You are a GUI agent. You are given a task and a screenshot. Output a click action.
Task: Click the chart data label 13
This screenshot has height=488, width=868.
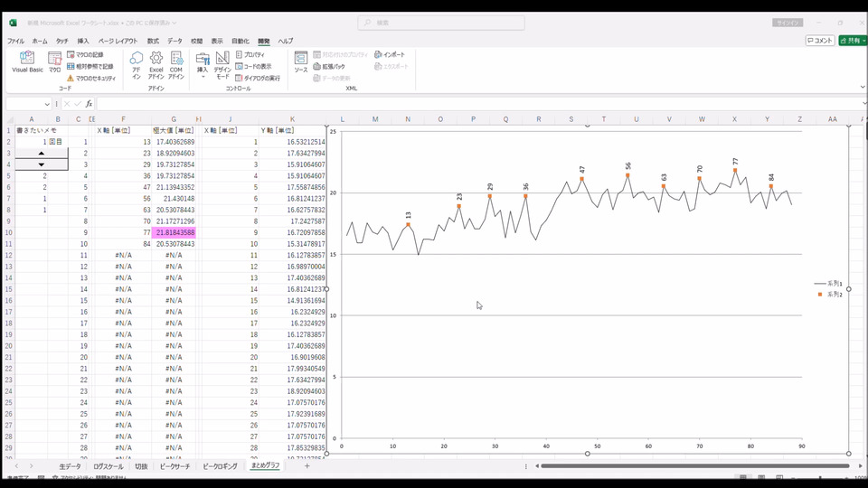point(408,215)
